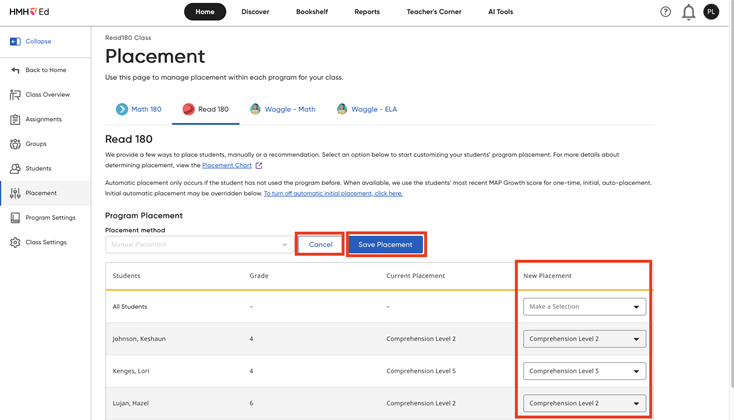Open the Placement Chart link

[x=227, y=165]
